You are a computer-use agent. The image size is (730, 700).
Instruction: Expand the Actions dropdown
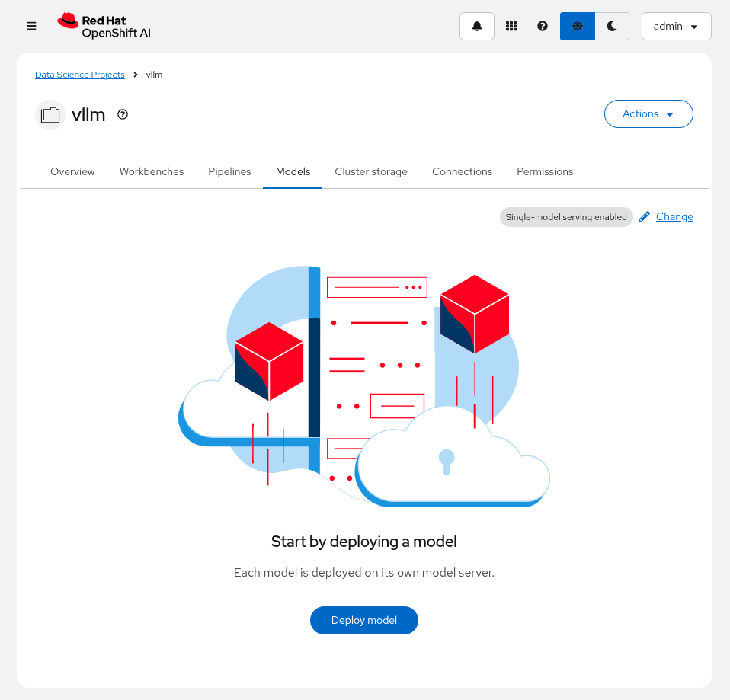[x=648, y=113]
